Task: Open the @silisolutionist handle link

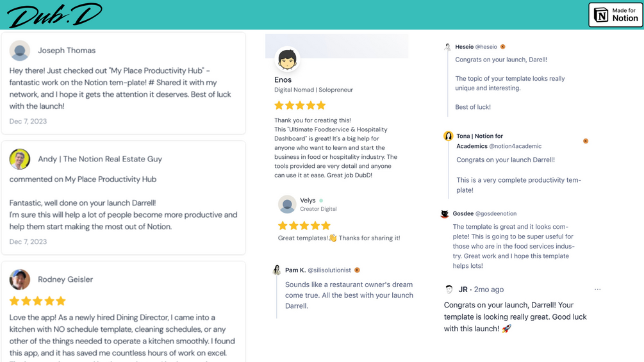Action: [x=329, y=270]
